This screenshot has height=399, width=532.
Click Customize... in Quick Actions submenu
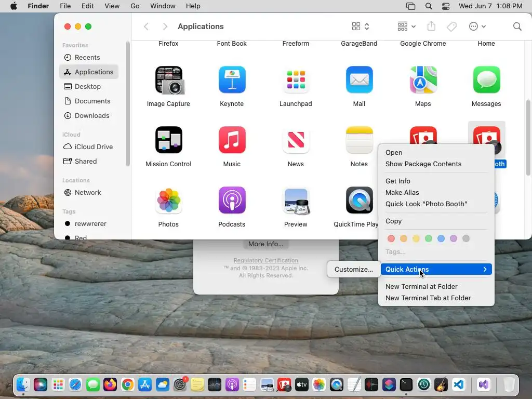point(353,269)
